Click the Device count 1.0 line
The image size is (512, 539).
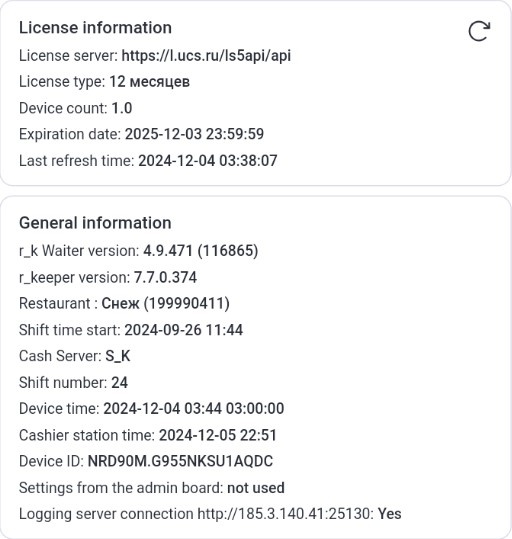coord(76,108)
